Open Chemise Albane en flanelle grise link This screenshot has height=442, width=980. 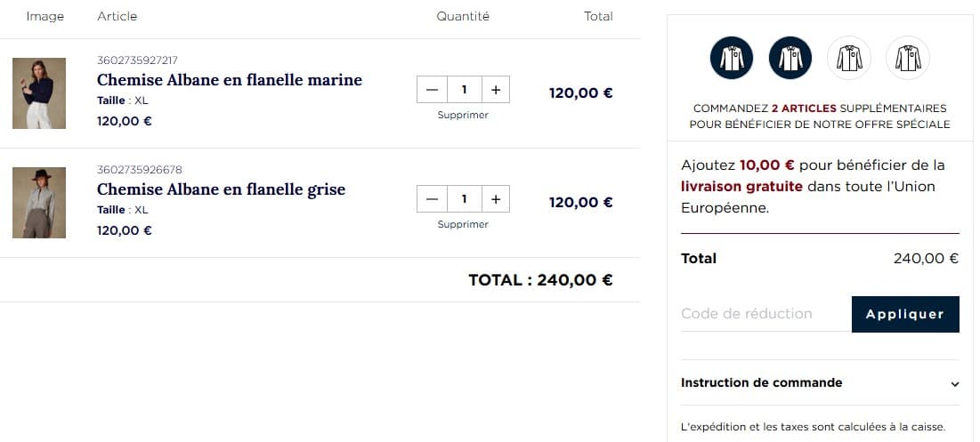click(221, 189)
